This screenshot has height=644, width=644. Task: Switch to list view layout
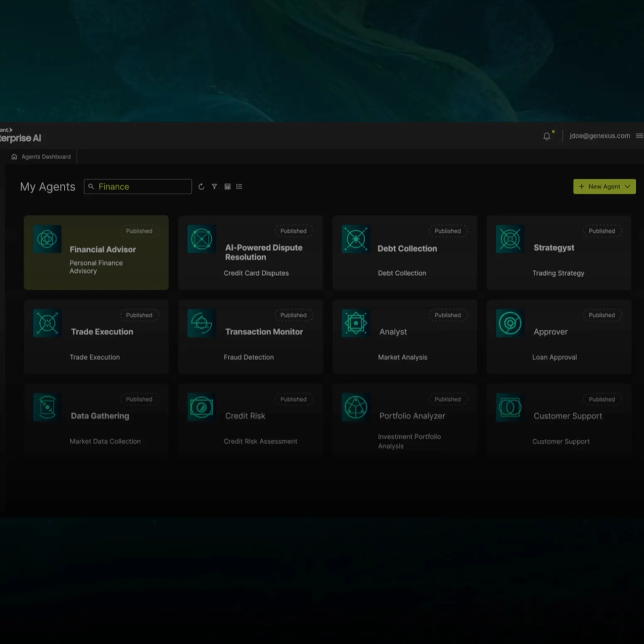(239, 187)
